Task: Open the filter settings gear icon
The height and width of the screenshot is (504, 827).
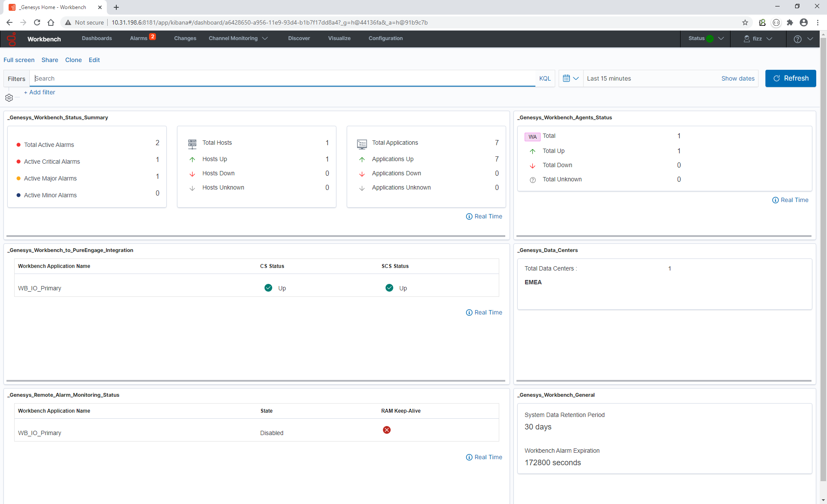Action: point(9,98)
